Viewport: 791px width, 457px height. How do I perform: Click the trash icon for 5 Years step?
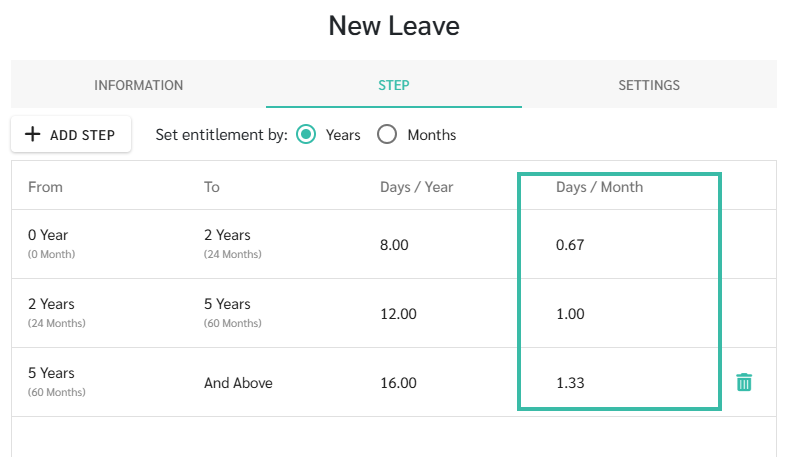[744, 382]
